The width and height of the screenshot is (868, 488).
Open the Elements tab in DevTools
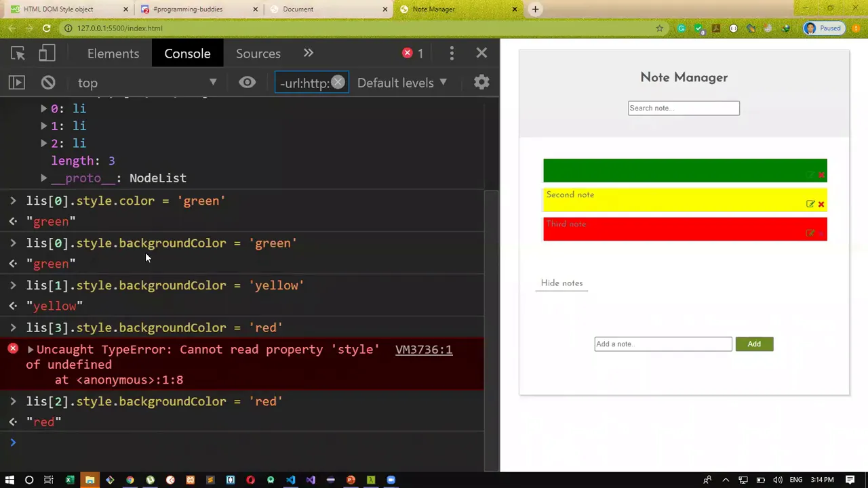coord(113,54)
